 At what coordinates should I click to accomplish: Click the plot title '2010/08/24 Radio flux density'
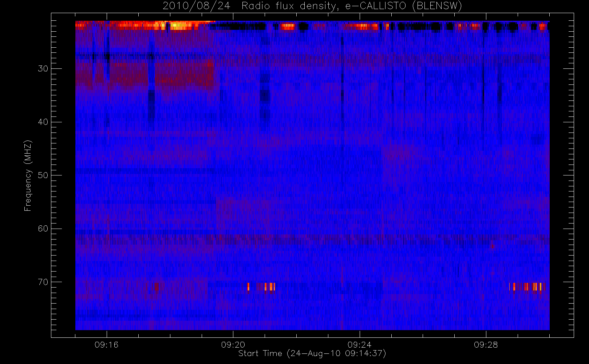[x=312, y=6]
